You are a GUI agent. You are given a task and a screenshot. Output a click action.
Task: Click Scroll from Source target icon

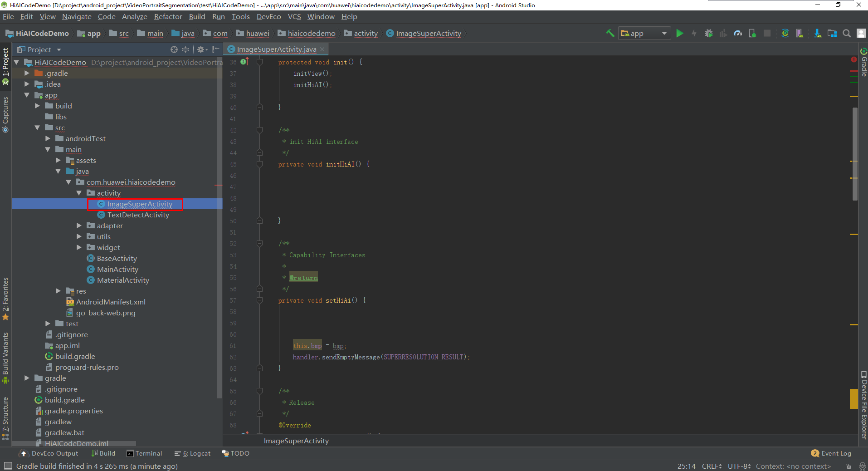(x=174, y=49)
